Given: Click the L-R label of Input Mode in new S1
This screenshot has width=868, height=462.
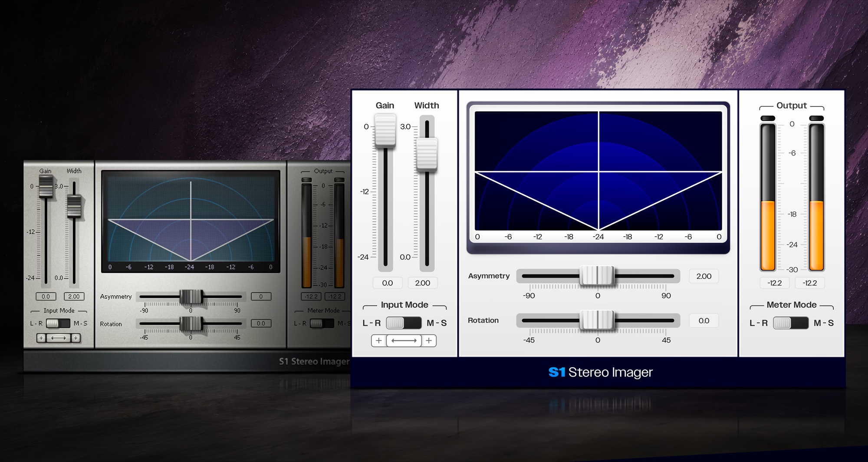Looking at the screenshot, I should [x=372, y=323].
